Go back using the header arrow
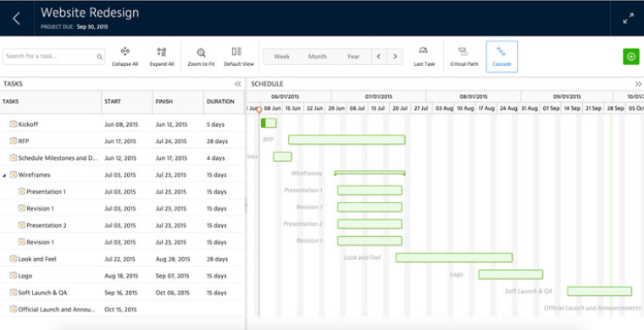644x330 pixels. [16, 19]
